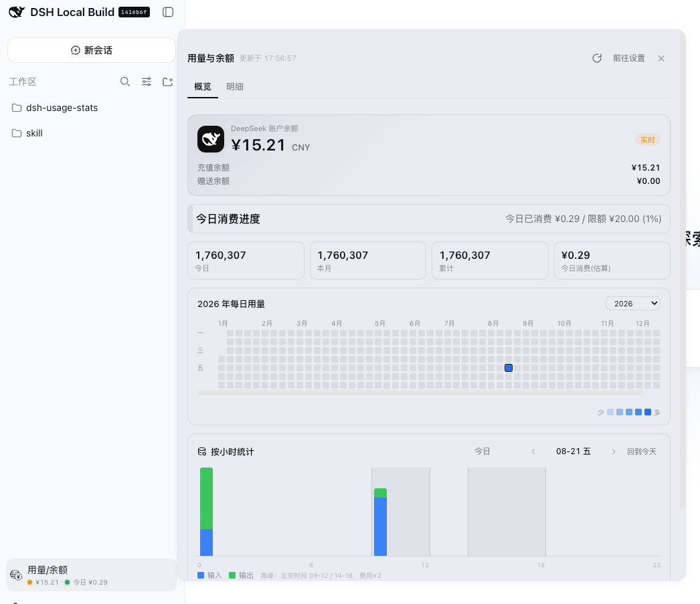Click the coins icon beside 用量/余额

click(x=16, y=575)
